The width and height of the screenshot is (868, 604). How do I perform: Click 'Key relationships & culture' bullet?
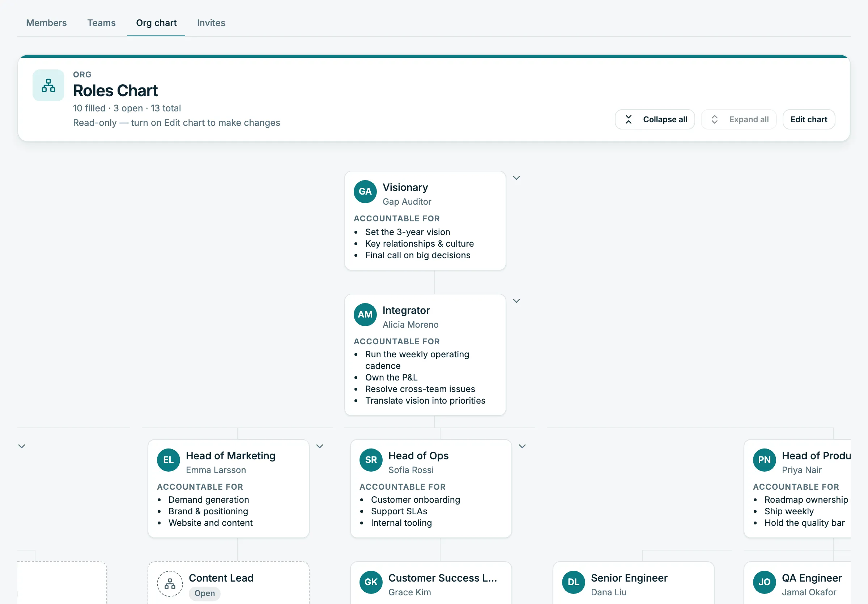419,244
